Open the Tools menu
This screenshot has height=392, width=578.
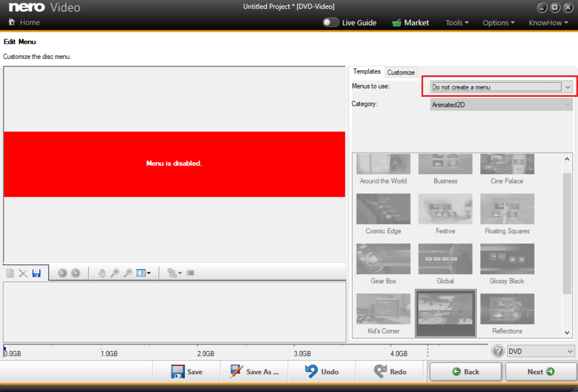pyautogui.click(x=457, y=23)
